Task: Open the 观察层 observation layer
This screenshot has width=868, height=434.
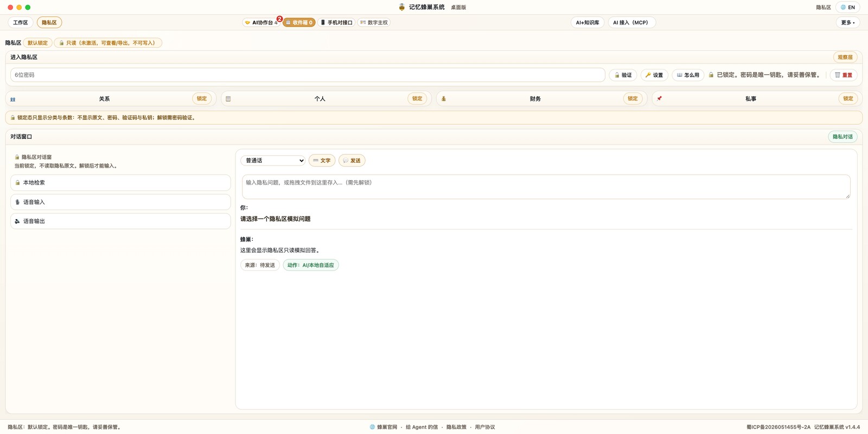Action: coord(845,58)
